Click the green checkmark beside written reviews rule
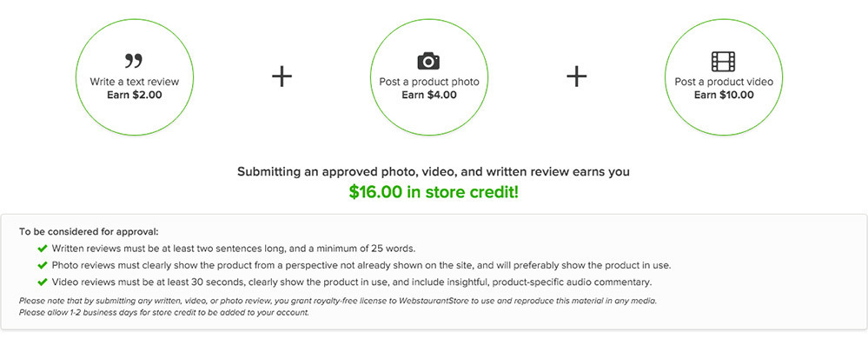Image resolution: width=868 pixels, height=352 pixels. (43, 249)
